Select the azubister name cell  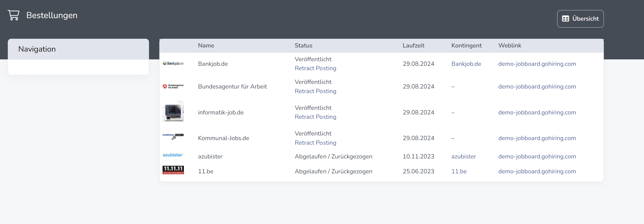coord(210,157)
